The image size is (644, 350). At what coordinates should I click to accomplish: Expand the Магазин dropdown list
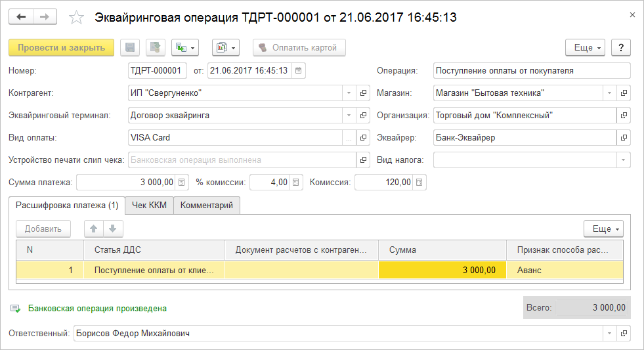pos(609,93)
